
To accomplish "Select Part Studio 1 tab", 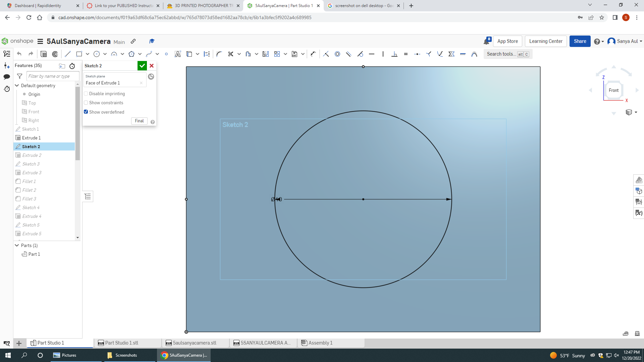I will click(x=50, y=343).
